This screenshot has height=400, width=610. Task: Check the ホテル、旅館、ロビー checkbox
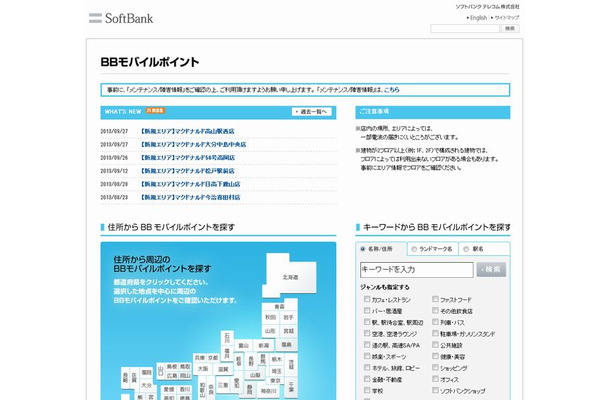click(367, 367)
